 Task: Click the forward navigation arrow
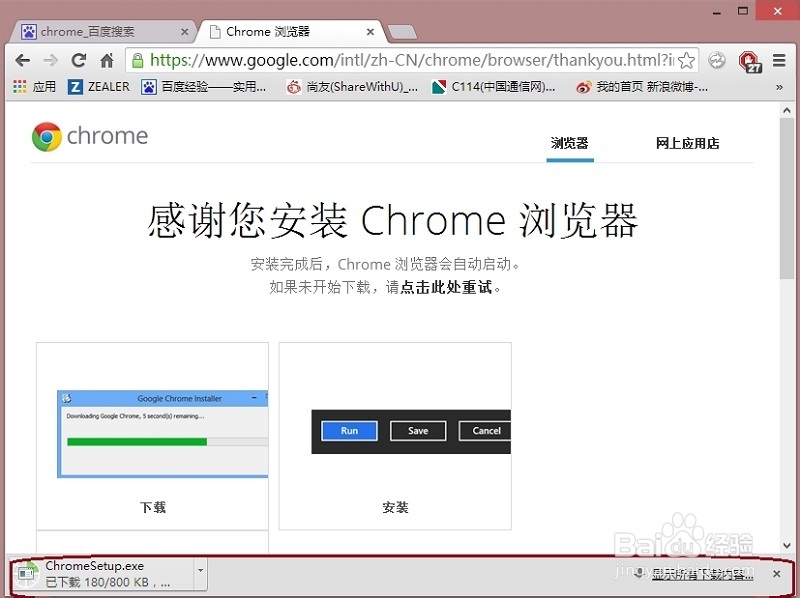(x=51, y=60)
